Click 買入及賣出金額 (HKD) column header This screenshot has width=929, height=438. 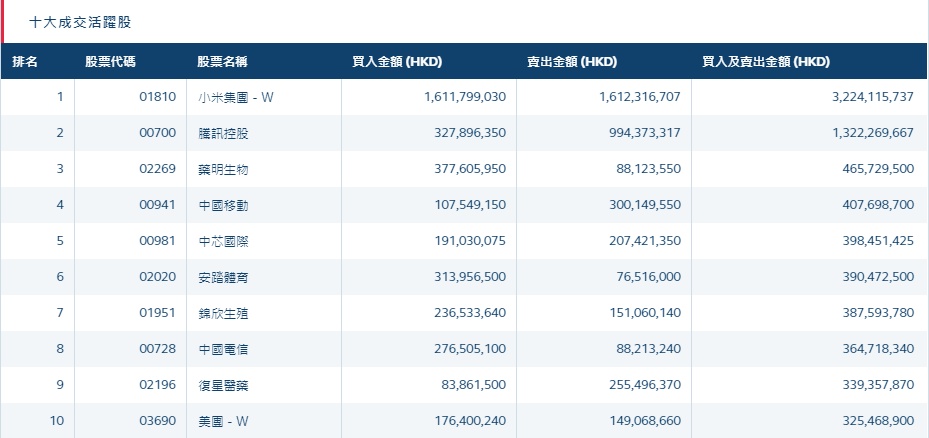766,61
